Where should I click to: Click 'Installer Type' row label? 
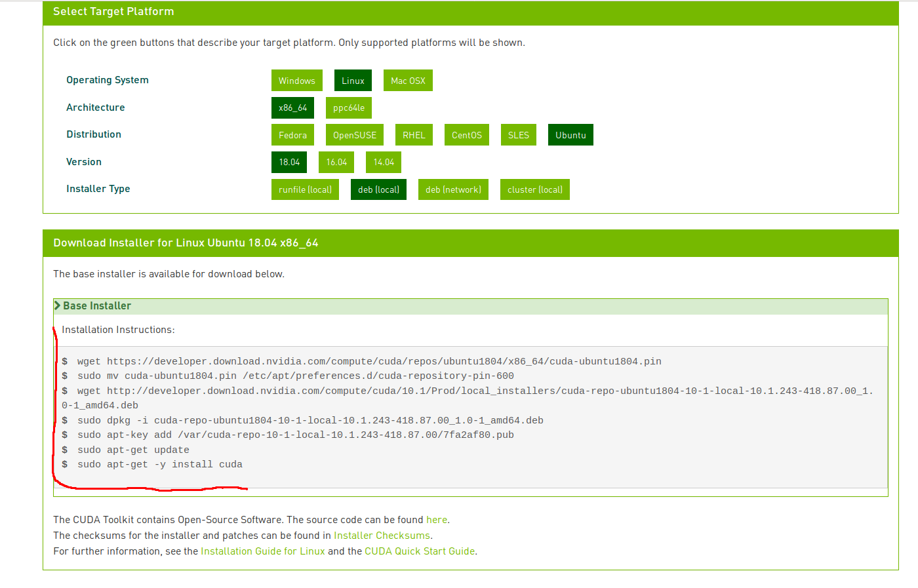click(x=98, y=189)
